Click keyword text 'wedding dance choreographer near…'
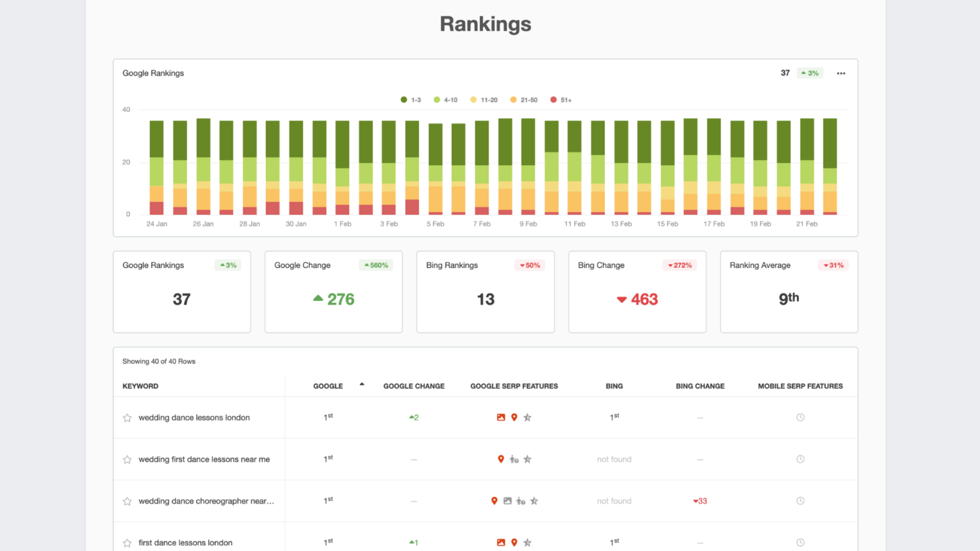980x551 pixels. pyautogui.click(x=206, y=501)
